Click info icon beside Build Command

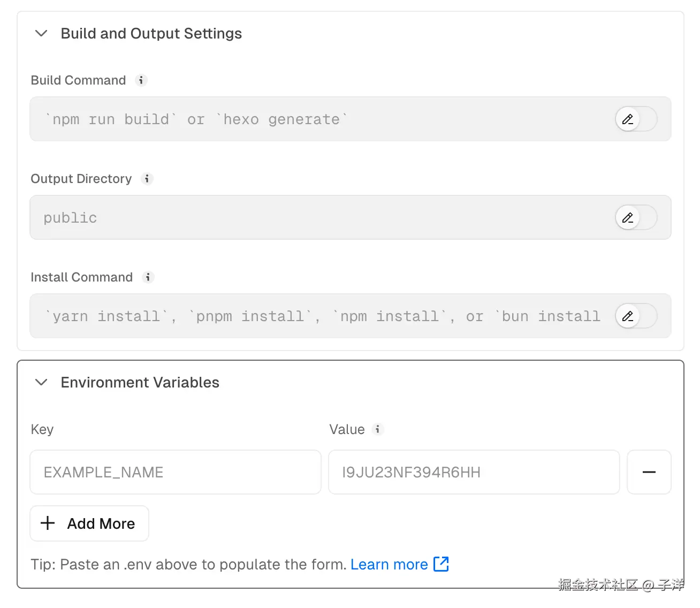(141, 80)
